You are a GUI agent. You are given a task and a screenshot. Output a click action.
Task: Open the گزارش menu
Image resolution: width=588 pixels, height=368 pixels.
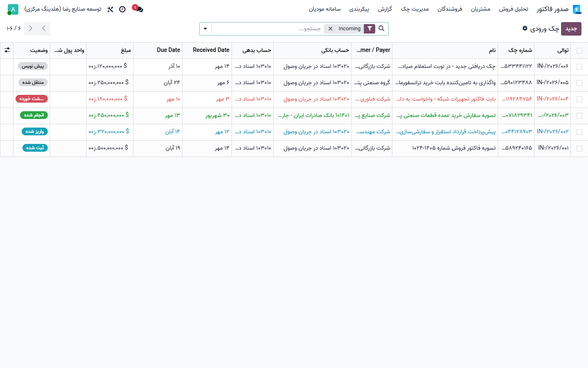[x=385, y=9]
